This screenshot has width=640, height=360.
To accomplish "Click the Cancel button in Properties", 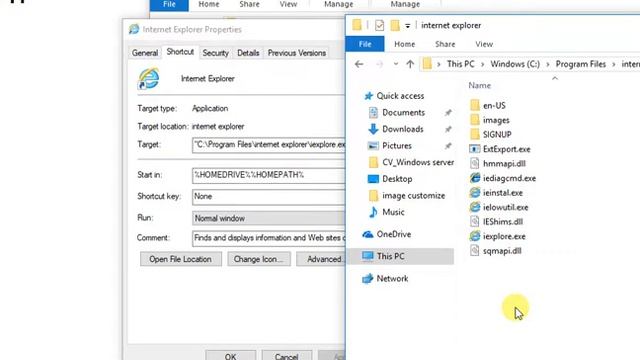I will click(287, 355).
